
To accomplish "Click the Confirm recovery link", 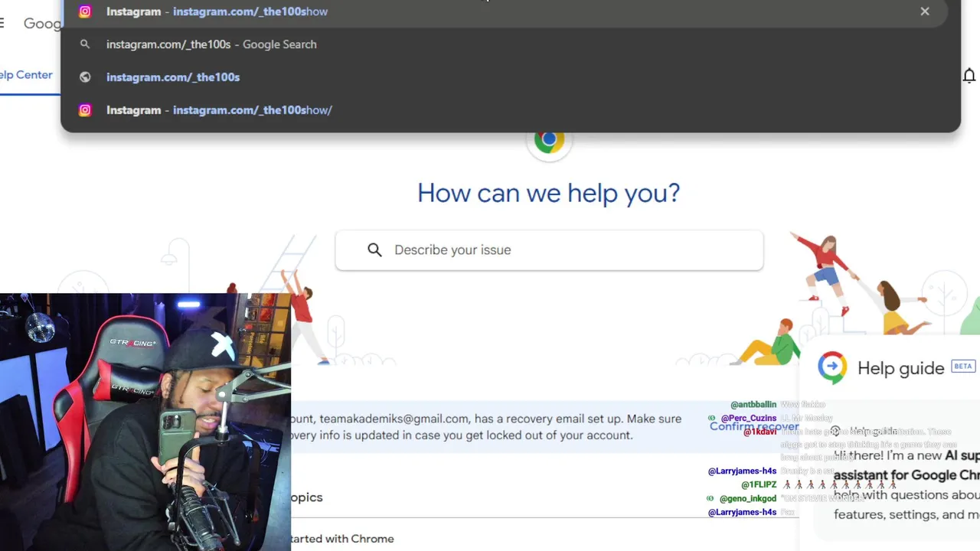I will click(x=754, y=426).
